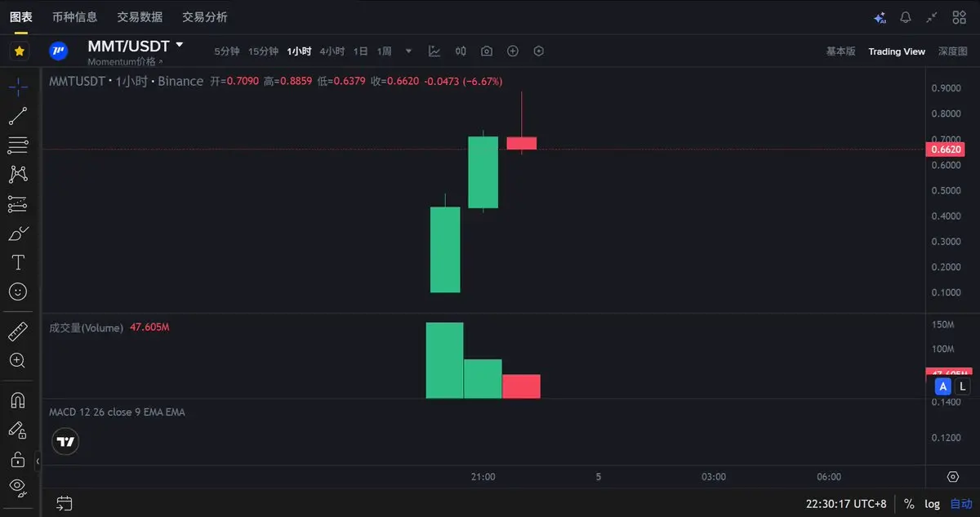Select the brush drawing tool

tap(18, 234)
